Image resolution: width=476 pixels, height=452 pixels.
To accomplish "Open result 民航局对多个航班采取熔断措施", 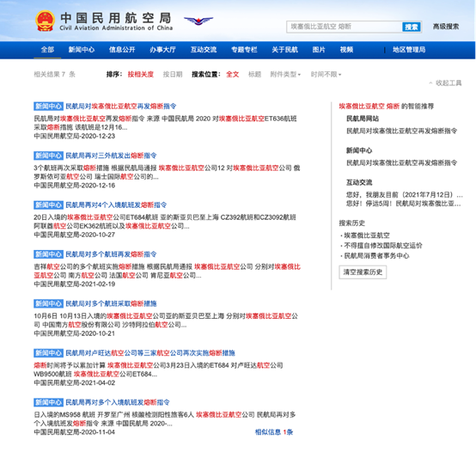I will pos(111,303).
